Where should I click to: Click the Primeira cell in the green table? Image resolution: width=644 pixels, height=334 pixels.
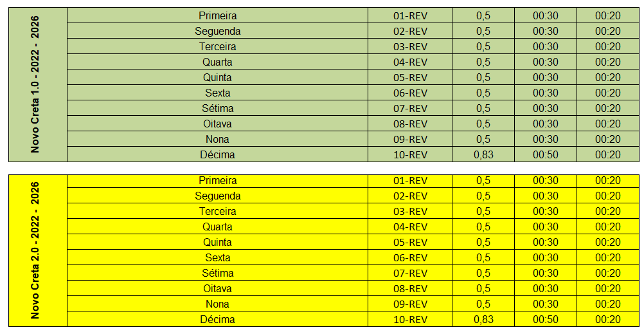click(218, 15)
